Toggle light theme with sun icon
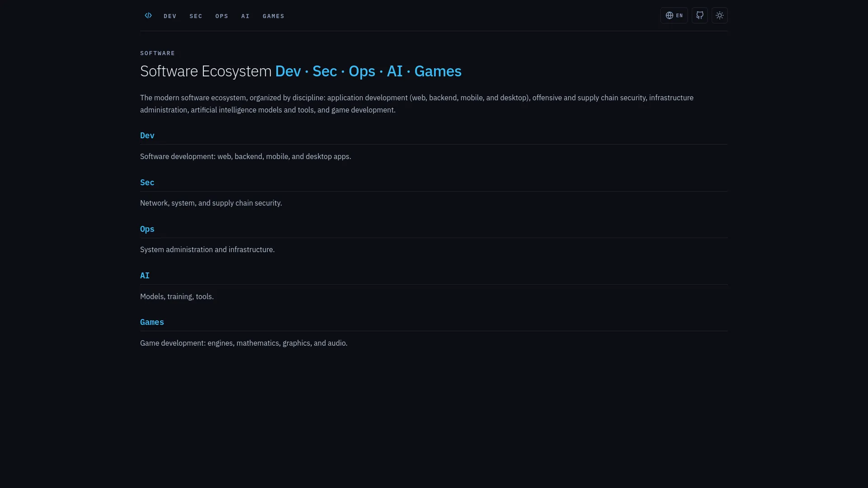 (720, 15)
